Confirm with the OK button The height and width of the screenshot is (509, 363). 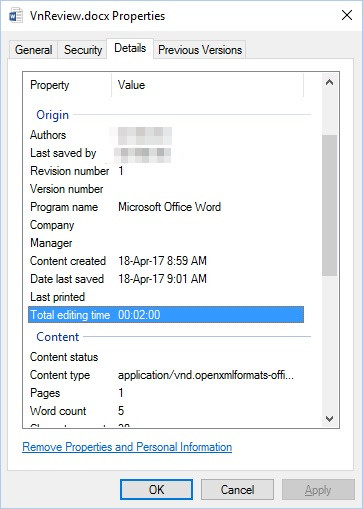click(156, 490)
